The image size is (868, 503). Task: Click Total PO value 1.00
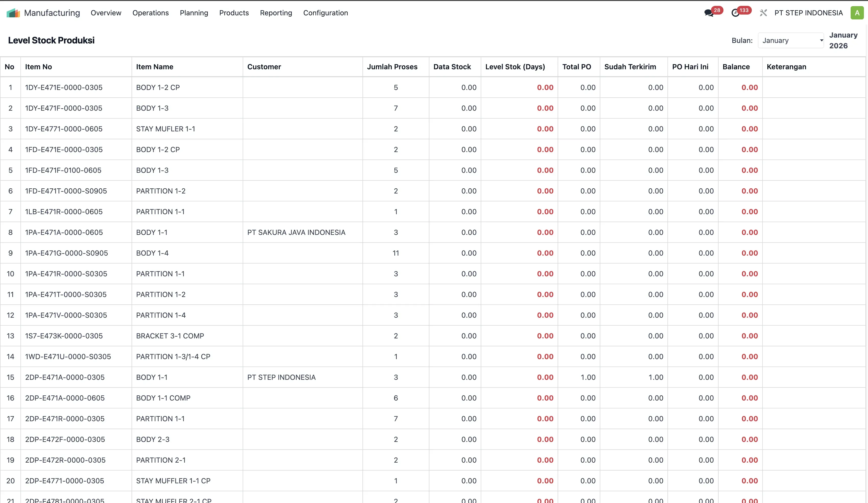coord(588,377)
